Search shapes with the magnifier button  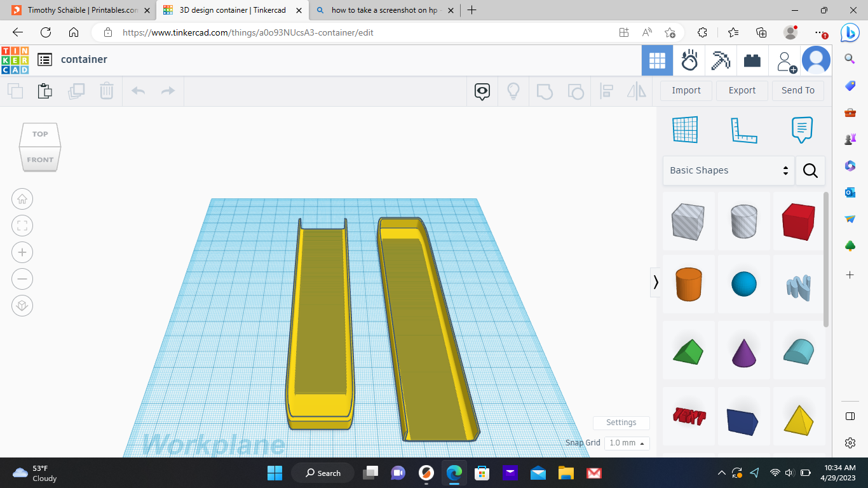click(x=810, y=170)
